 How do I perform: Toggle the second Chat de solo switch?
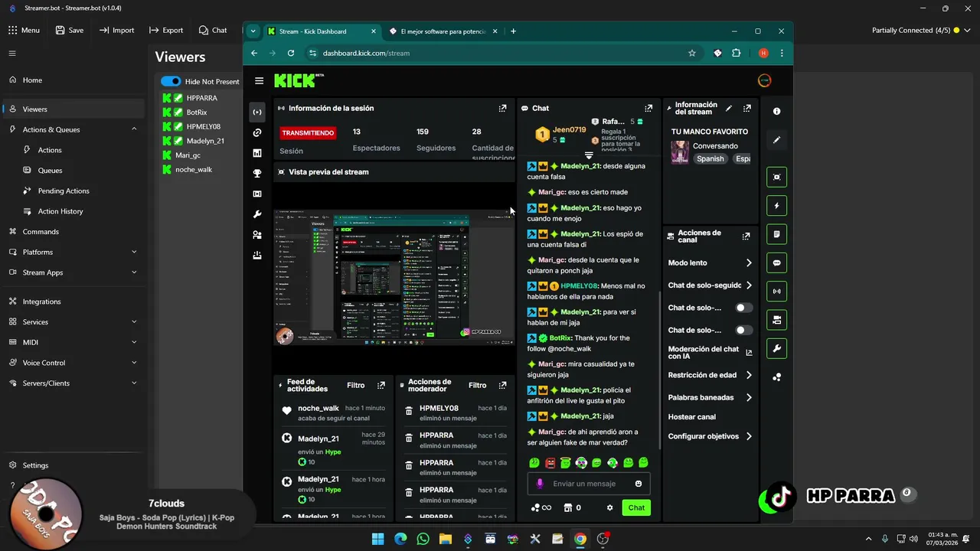(743, 331)
